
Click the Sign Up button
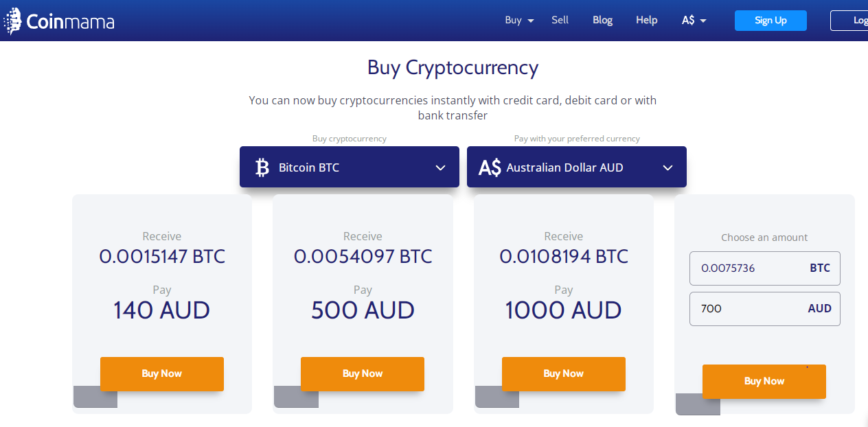770,21
